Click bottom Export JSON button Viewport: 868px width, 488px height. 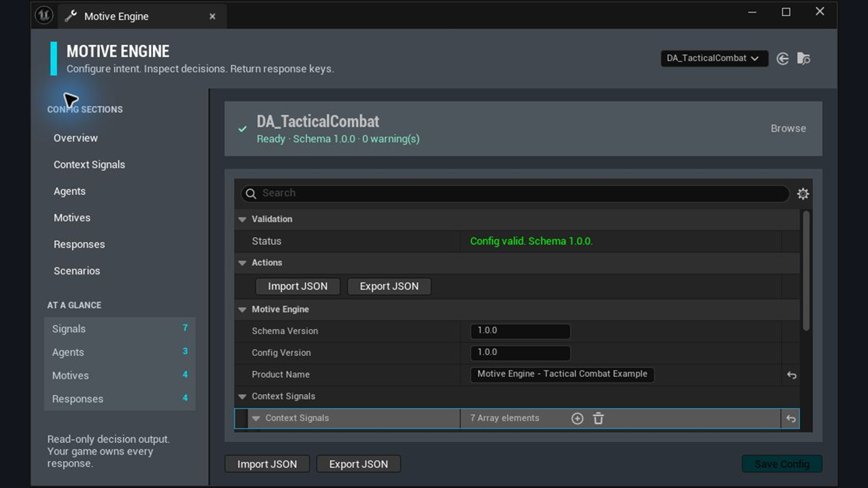[x=359, y=464]
